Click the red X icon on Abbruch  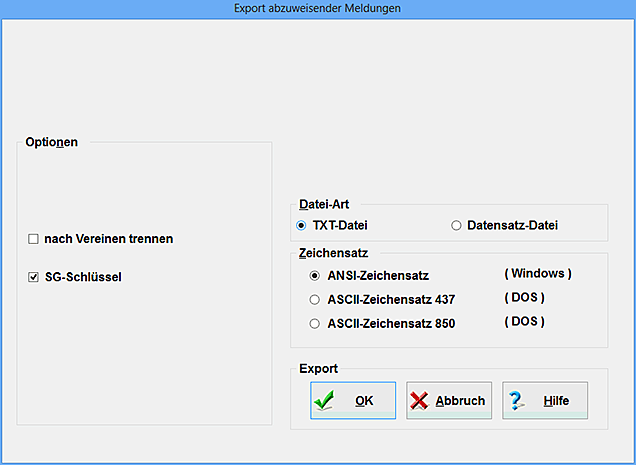(x=420, y=401)
